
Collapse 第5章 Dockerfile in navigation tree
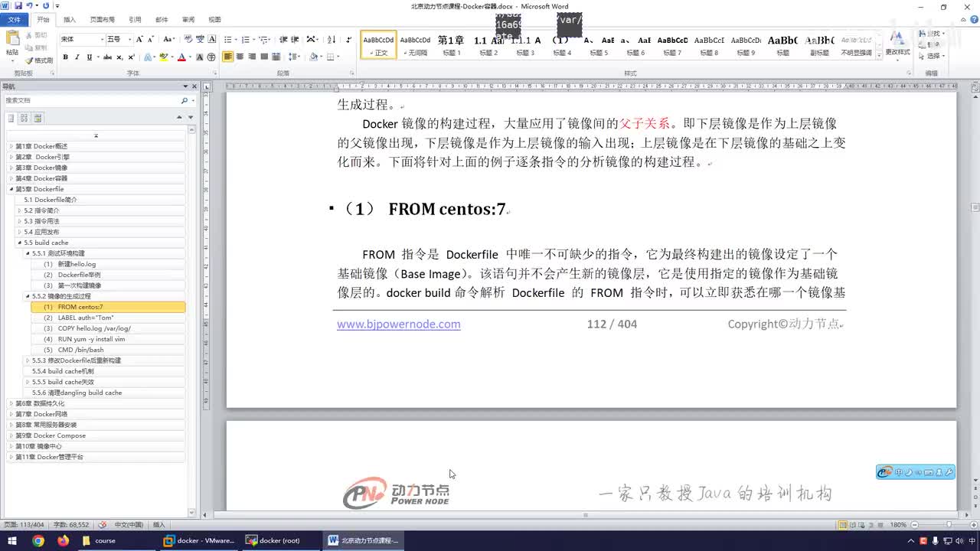coord(11,189)
